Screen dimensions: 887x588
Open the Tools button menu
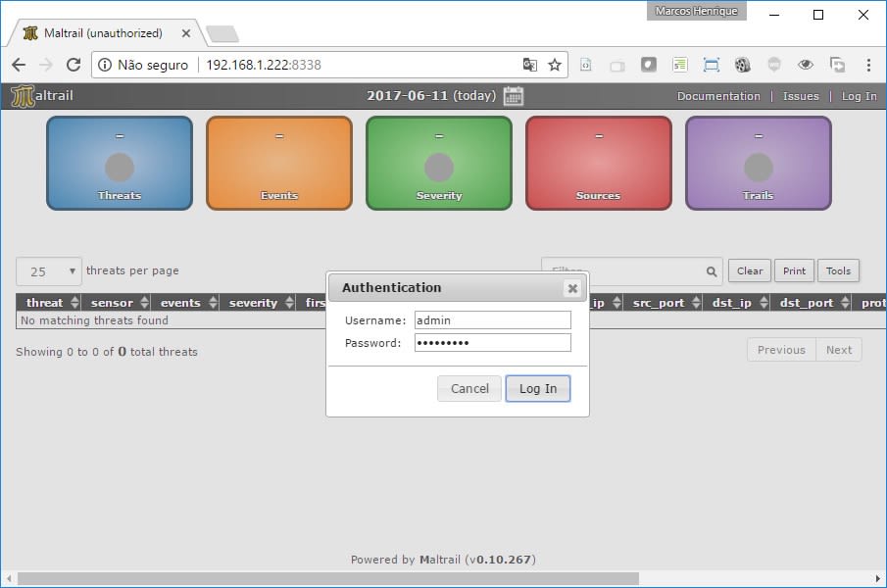(x=838, y=270)
